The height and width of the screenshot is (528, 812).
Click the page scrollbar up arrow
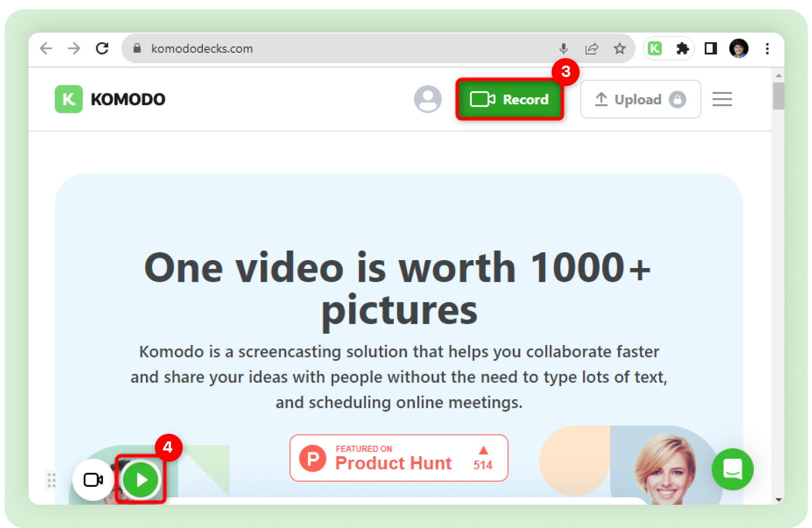778,75
